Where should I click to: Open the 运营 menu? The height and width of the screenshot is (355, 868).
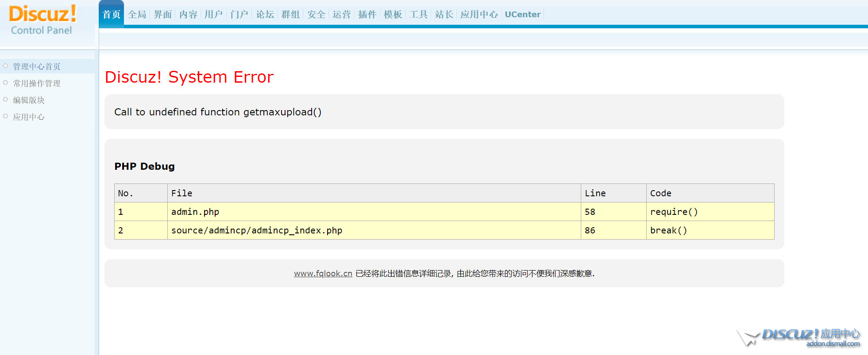pos(341,15)
